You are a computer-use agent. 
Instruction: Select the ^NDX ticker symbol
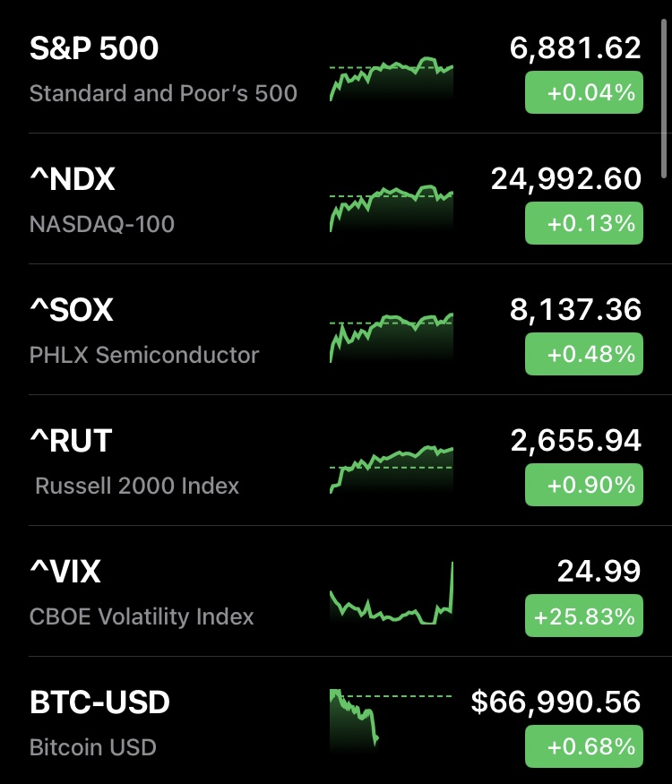(x=73, y=180)
